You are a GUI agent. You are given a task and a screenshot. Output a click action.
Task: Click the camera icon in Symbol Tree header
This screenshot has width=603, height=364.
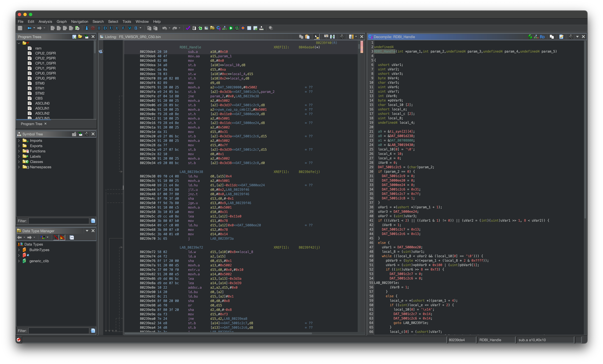[x=86, y=134]
